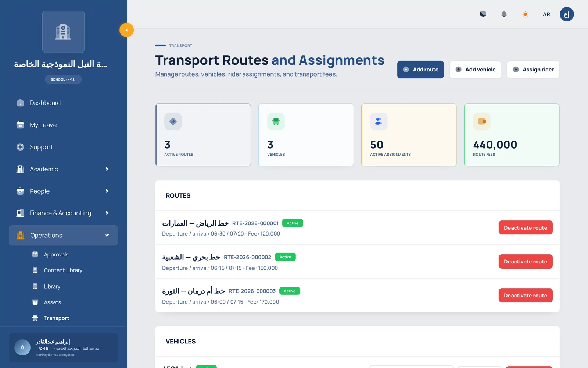Screen dimensions: 588x368
Task: Click the school building logo thumbnail
Action: point(63,32)
